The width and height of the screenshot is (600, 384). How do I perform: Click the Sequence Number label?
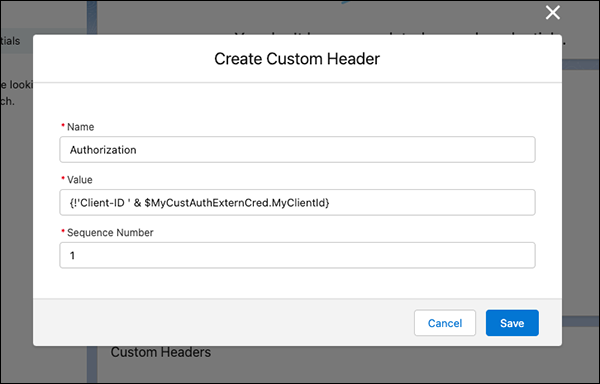(110, 233)
